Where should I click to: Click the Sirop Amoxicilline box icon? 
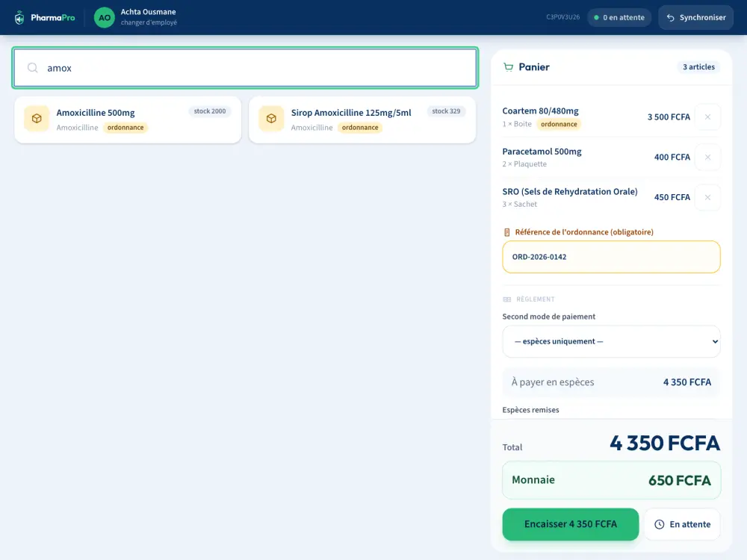click(271, 119)
